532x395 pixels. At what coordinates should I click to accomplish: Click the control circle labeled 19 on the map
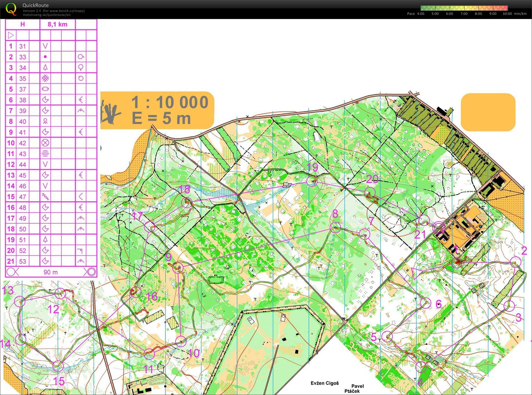(312, 181)
